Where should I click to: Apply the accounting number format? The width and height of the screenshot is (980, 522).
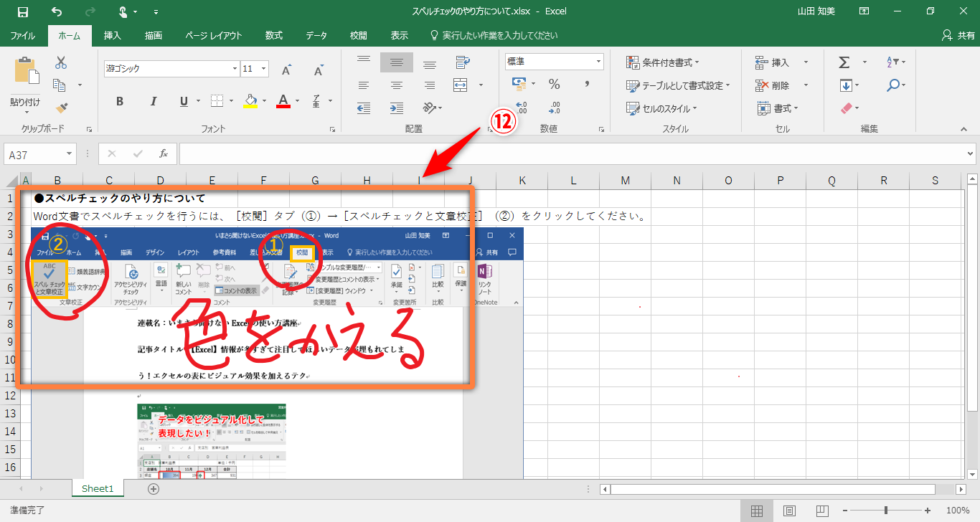point(519,85)
